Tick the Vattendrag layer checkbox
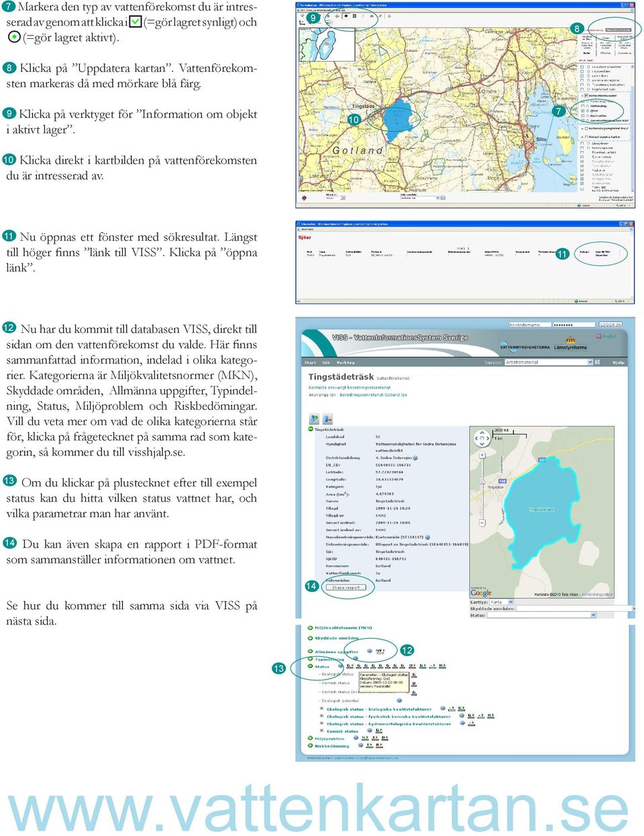The image size is (644, 836). [582, 106]
